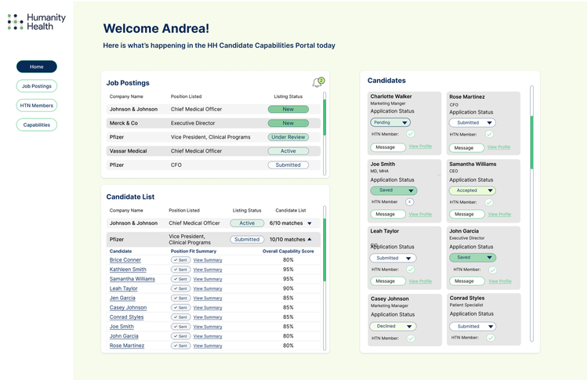Open Rose Martinez's Submitted status dropdown
Viewport: 588px width, 380px height.
[x=472, y=122]
